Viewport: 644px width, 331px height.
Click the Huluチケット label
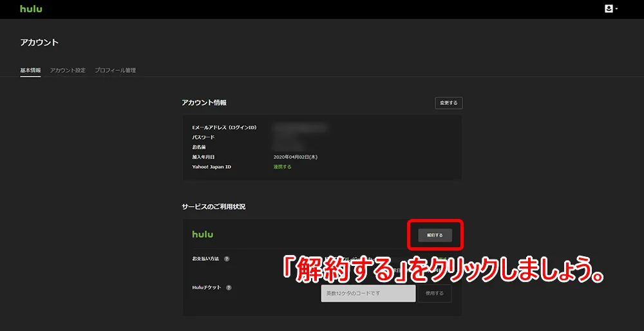tap(207, 287)
